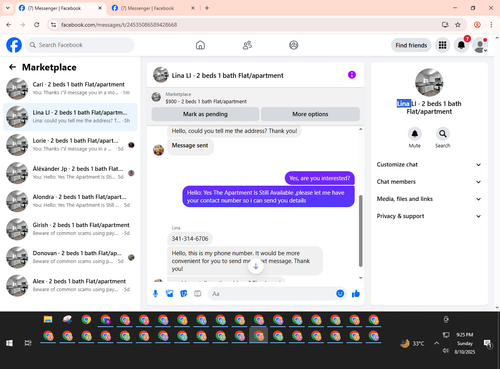Attach a file with the photo icon
Screen dimensions: 500x369
(x=170, y=294)
